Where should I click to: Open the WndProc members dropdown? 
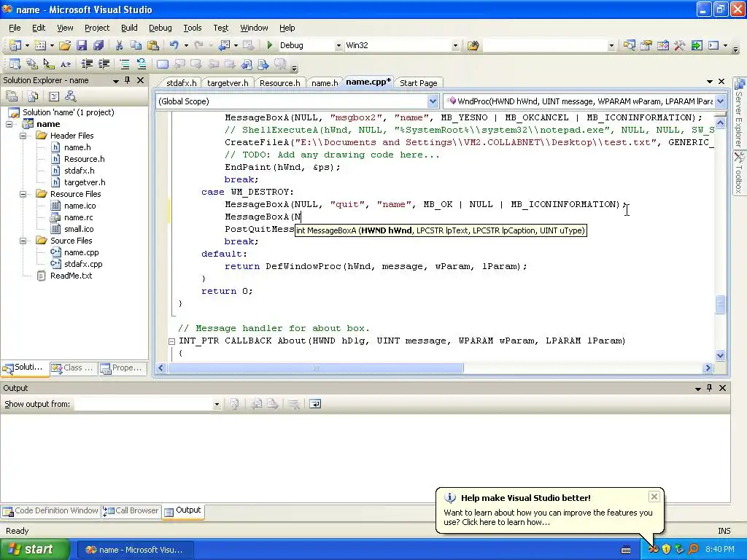[x=720, y=101]
